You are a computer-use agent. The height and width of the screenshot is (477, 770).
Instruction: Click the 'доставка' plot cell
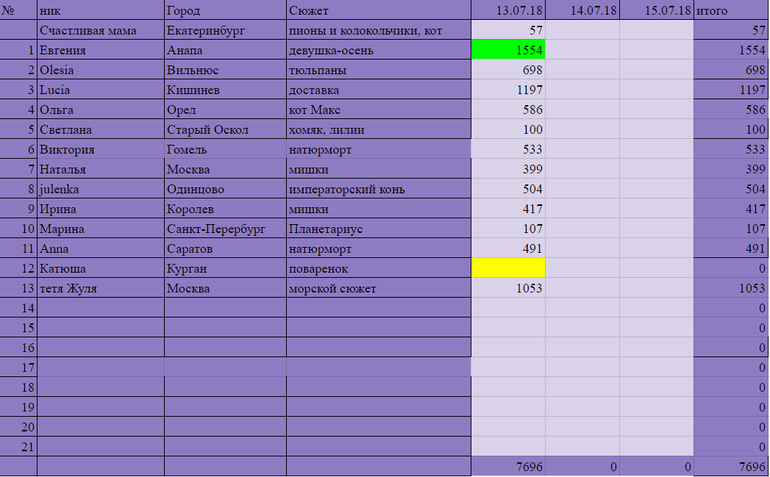(x=378, y=90)
